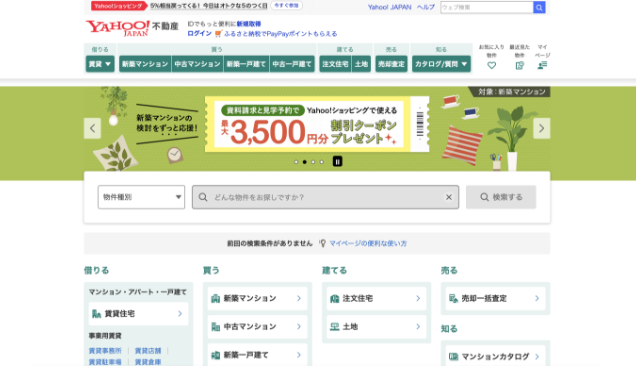636x366 pixels.
Task: Select the fourth carousel dot
Action: pos(322,162)
